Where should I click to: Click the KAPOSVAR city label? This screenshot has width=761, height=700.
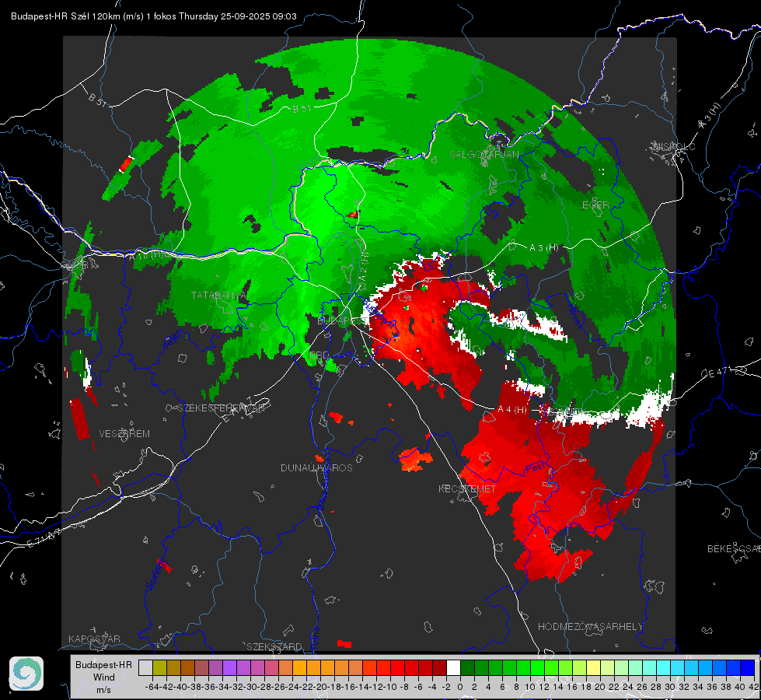click(x=94, y=639)
